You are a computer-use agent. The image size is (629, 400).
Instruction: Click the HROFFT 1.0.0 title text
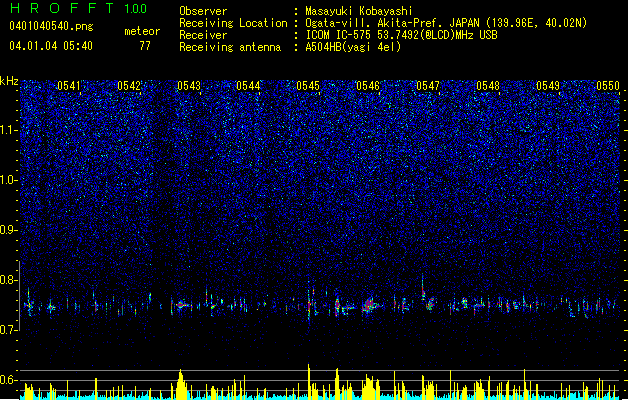pyautogui.click(x=79, y=8)
